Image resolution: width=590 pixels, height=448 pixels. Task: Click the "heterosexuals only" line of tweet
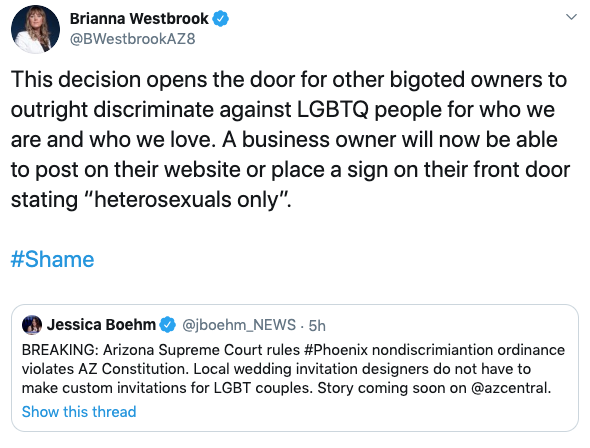coord(151,199)
